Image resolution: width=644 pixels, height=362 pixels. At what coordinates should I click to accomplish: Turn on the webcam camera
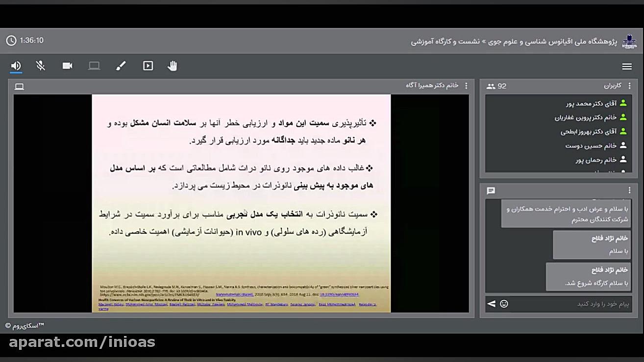67,66
